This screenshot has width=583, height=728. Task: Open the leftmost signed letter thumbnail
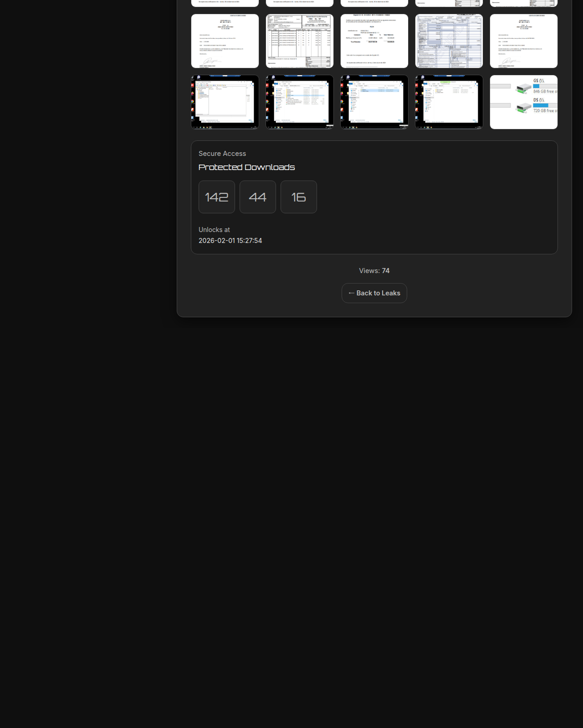225,41
